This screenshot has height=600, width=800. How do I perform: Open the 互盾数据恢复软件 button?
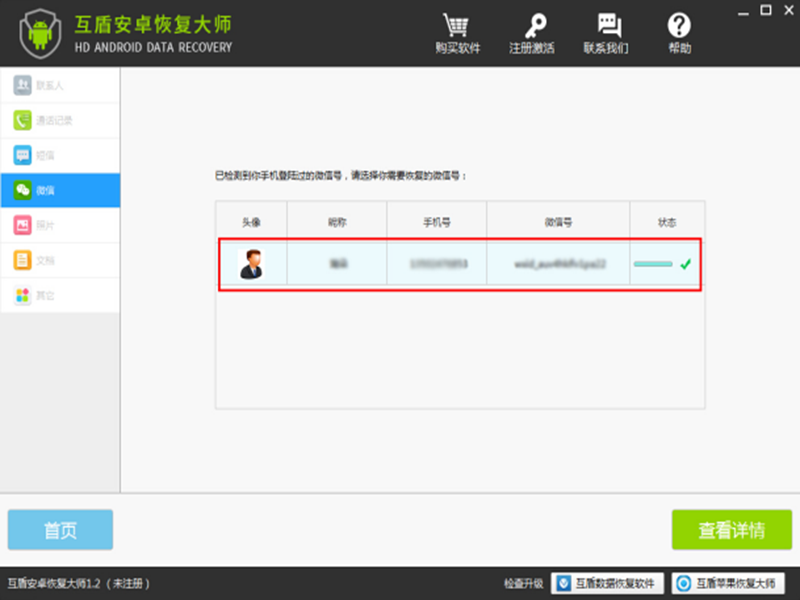(x=608, y=583)
